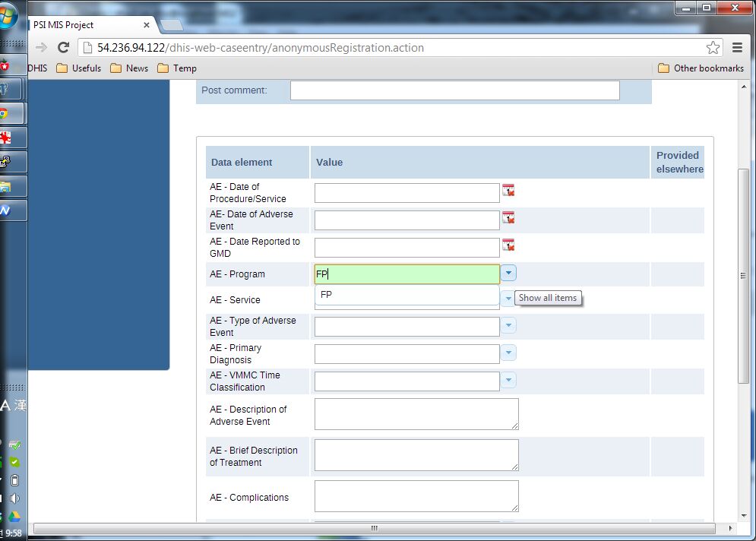The width and height of the screenshot is (756, 541).
Task: Reload the page with the refresh icon
Action: point(63,47)
